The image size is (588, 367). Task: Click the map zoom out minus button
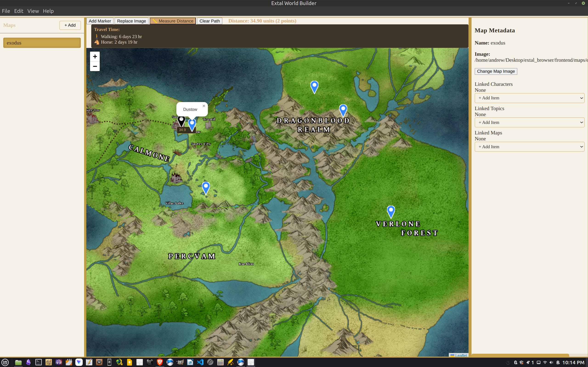point(95,66)
